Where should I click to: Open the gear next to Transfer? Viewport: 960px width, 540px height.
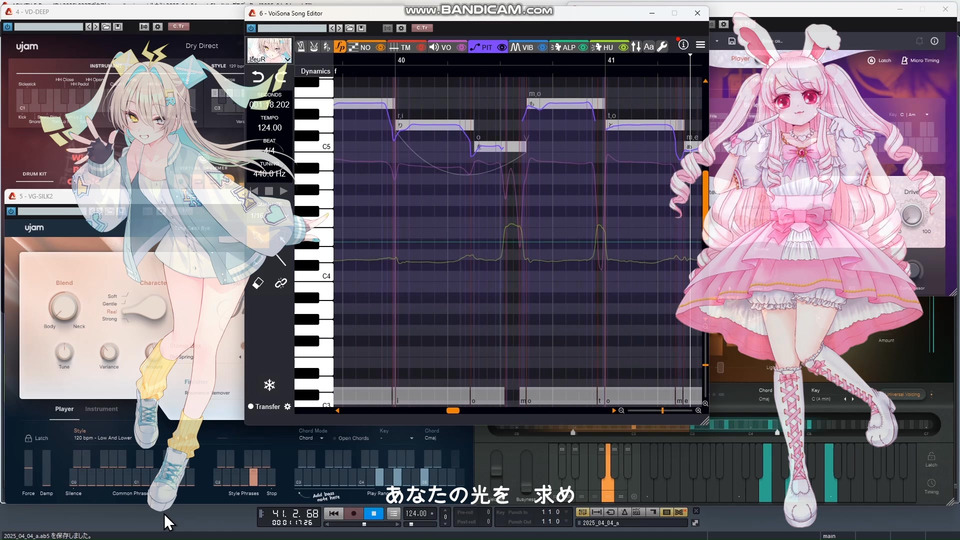coord(287,406)
